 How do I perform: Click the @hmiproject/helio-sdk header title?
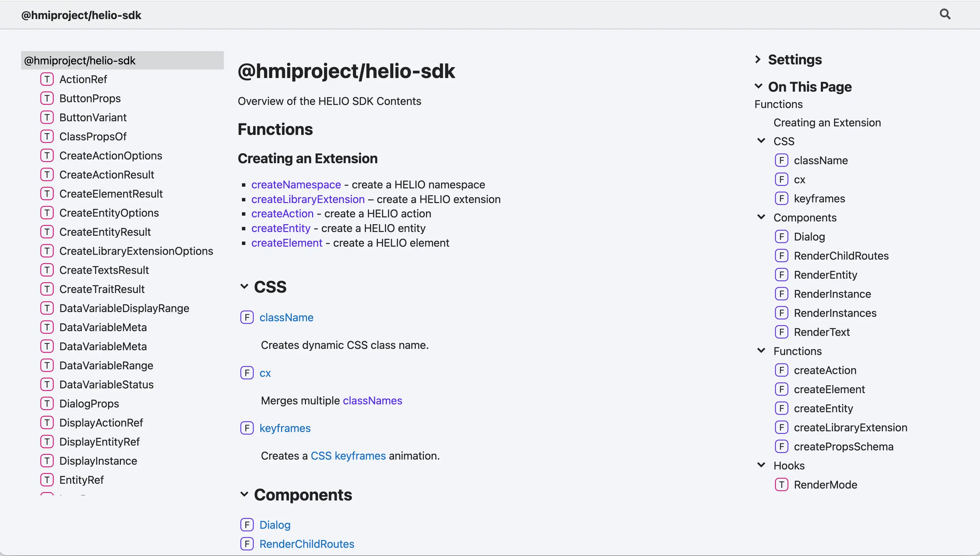point(81,15)
